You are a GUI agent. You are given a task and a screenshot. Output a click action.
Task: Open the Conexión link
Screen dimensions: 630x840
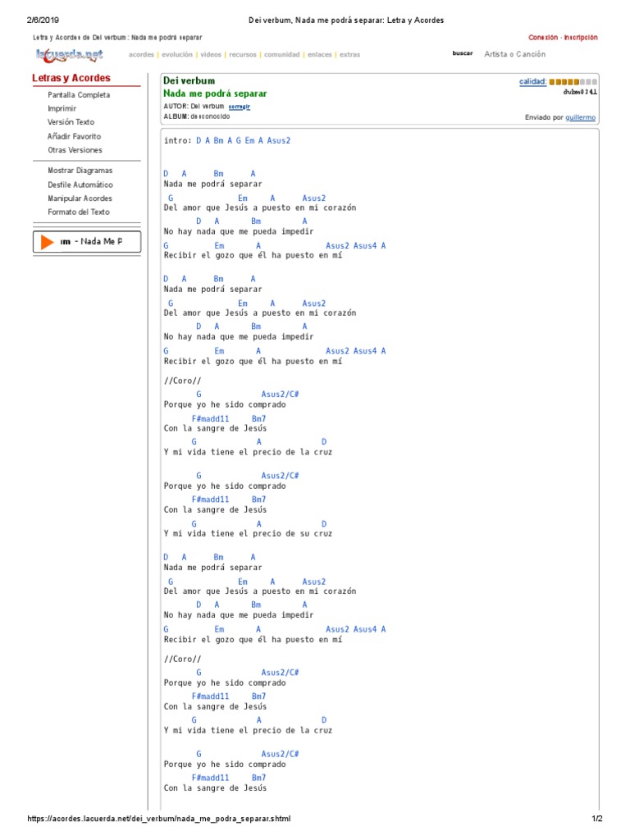click(542, 37)
